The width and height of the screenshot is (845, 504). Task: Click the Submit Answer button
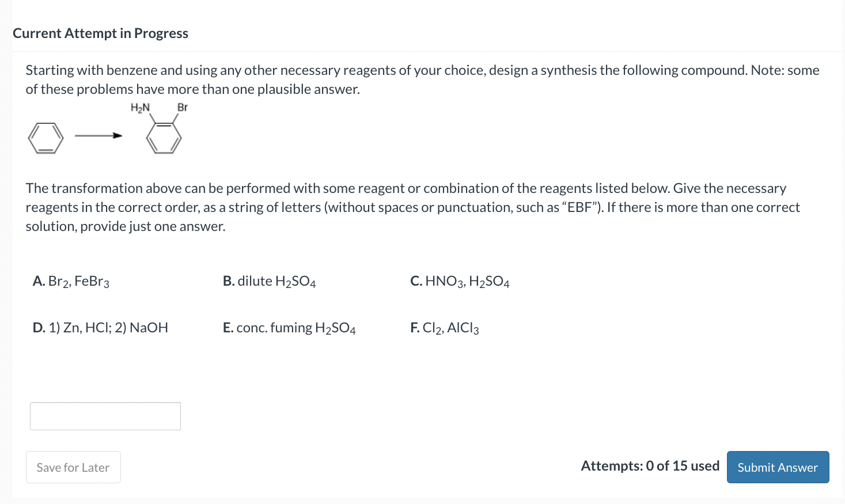pos(778,467)
